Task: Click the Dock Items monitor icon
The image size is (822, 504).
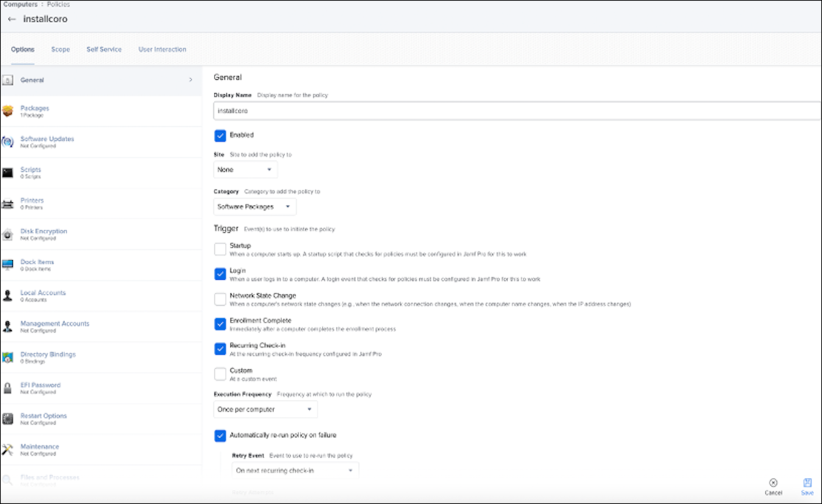Action: tap(8, 265)
